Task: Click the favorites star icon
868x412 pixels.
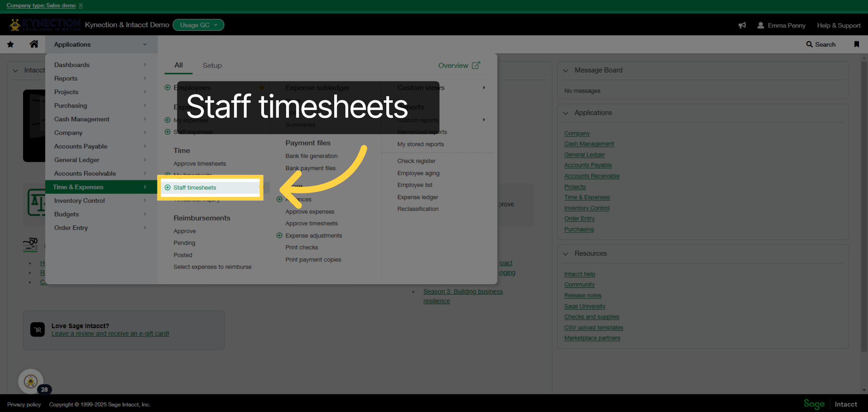Action: [x=10, y=45]
